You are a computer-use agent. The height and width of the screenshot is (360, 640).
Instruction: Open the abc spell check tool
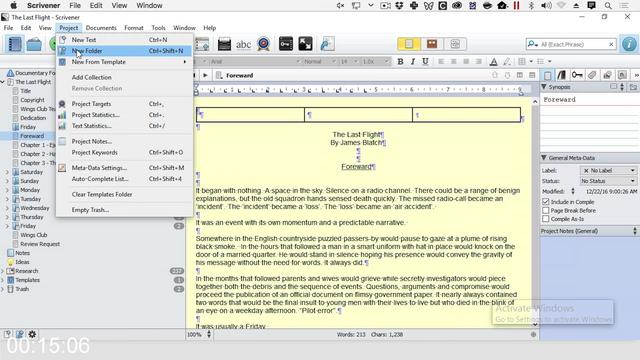pyautogui.click(x=243, y=44)
